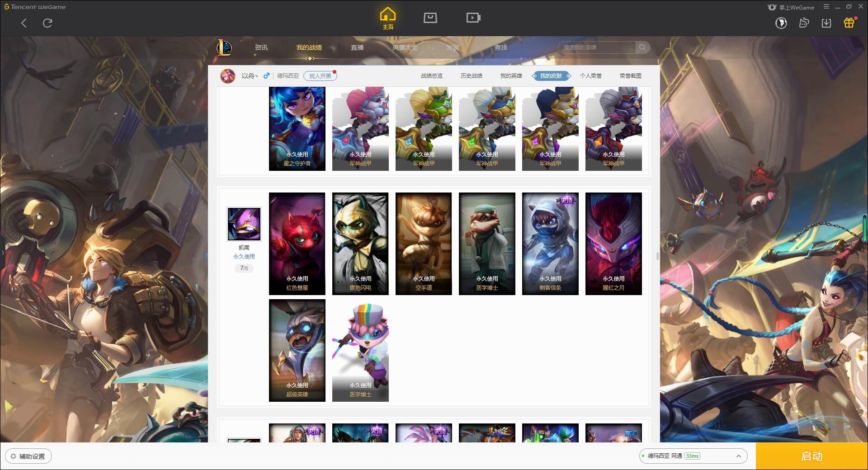Open the 红色彗星 skin card
This screenshot has width=868, height=470.
297,244
